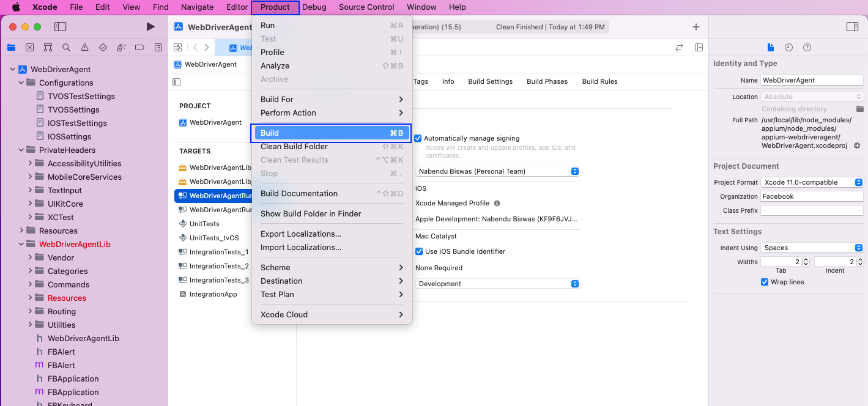
Task: Open the Source Control menu
Action: pos(366,7)
